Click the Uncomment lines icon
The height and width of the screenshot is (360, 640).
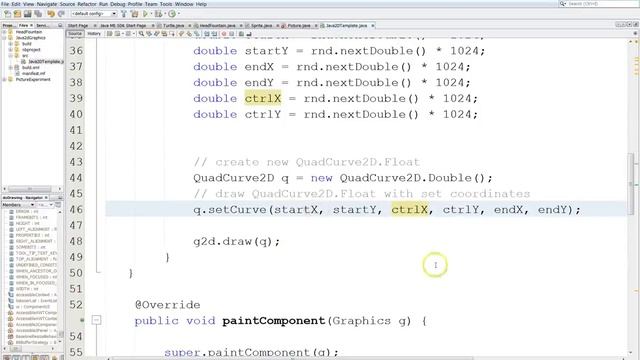coord(249,33)
